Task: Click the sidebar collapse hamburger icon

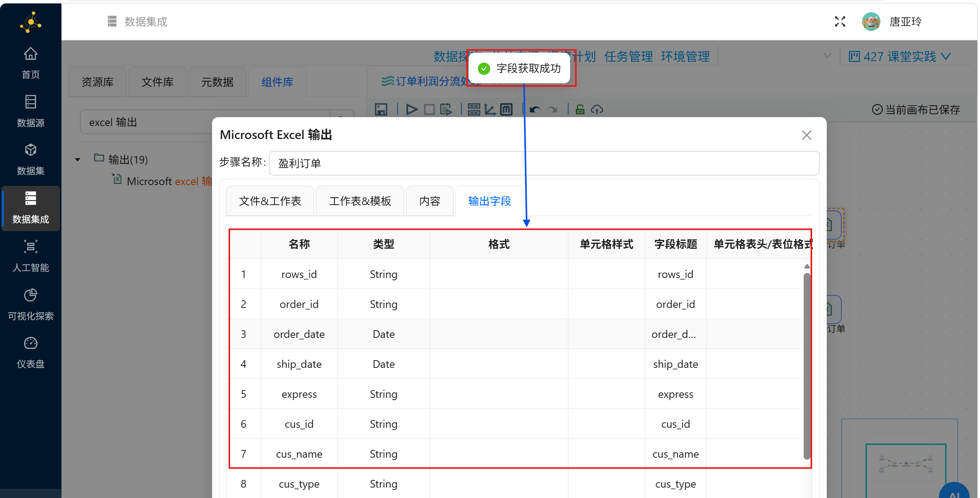Action: 112,22
